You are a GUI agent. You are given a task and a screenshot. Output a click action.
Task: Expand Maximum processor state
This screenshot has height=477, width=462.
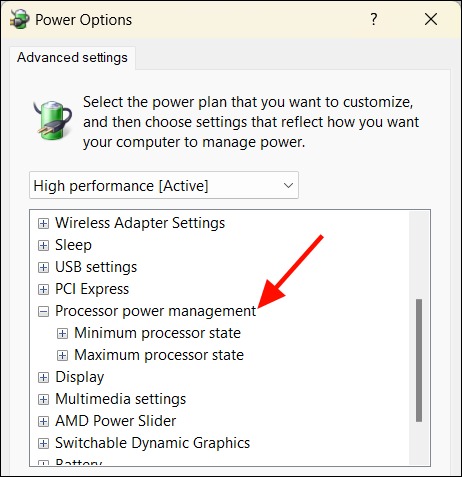click(x=62, y=355)
